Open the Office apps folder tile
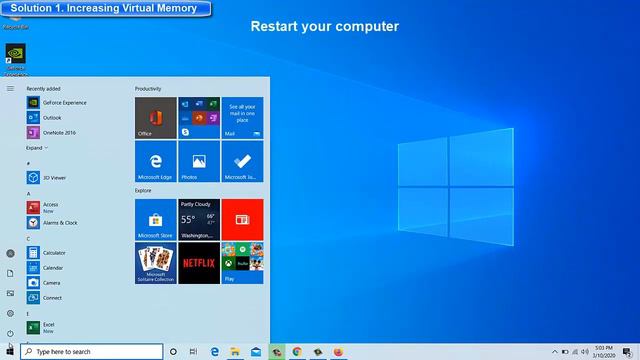Viewport: 640px width, 360px height. point(199,118)
